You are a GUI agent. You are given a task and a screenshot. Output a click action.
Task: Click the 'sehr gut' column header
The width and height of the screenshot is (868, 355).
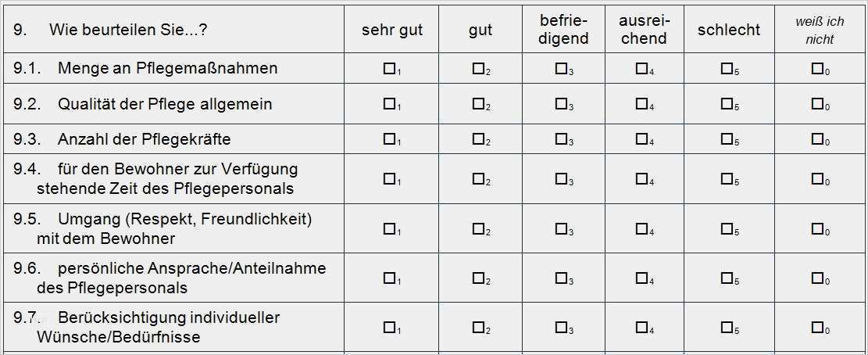391,30
